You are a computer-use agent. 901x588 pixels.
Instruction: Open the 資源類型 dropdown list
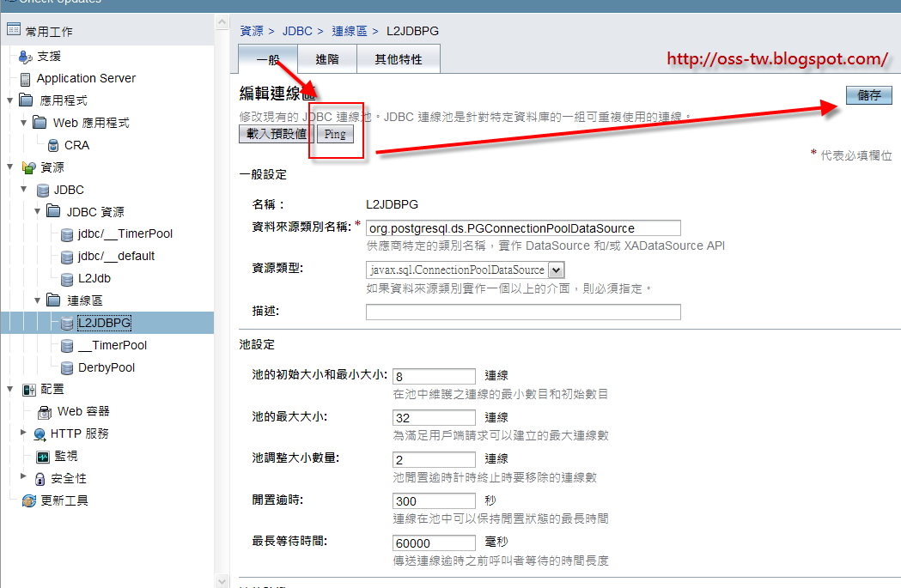coord(557,270)
